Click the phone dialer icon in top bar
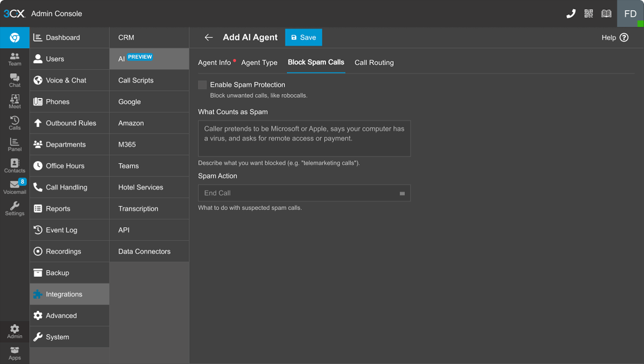The image size is (644, 364). click(571, 14)
